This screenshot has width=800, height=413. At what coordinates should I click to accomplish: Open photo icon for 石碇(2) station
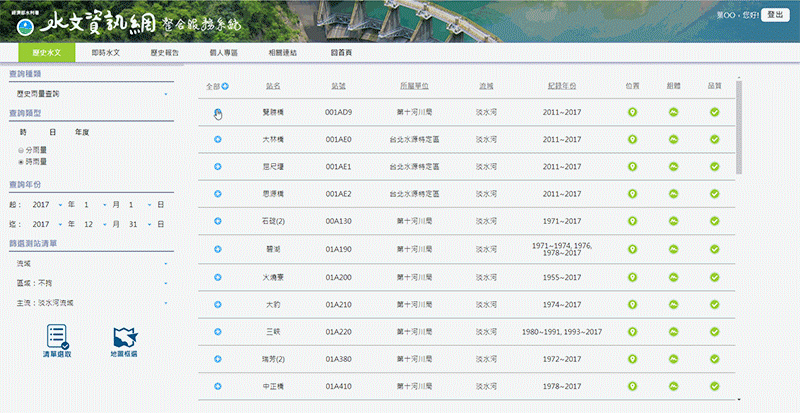coord(673,220)
